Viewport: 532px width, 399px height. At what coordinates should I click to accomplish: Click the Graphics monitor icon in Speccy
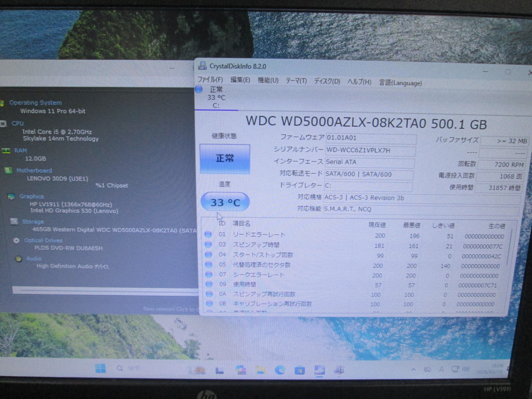coord(11,197)
